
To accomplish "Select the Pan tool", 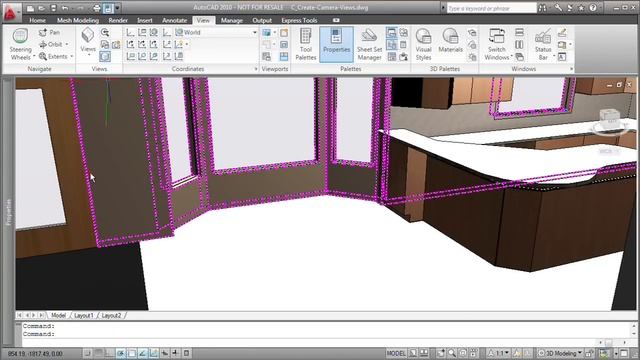I will pyautogui.click(x=49, y=32).
